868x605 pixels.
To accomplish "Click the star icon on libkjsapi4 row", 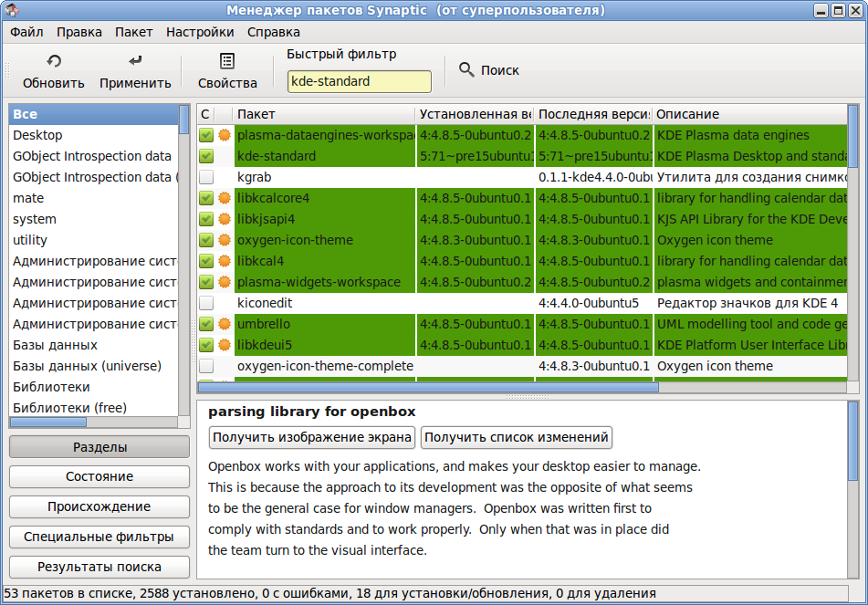I will (x=225, y=219).
